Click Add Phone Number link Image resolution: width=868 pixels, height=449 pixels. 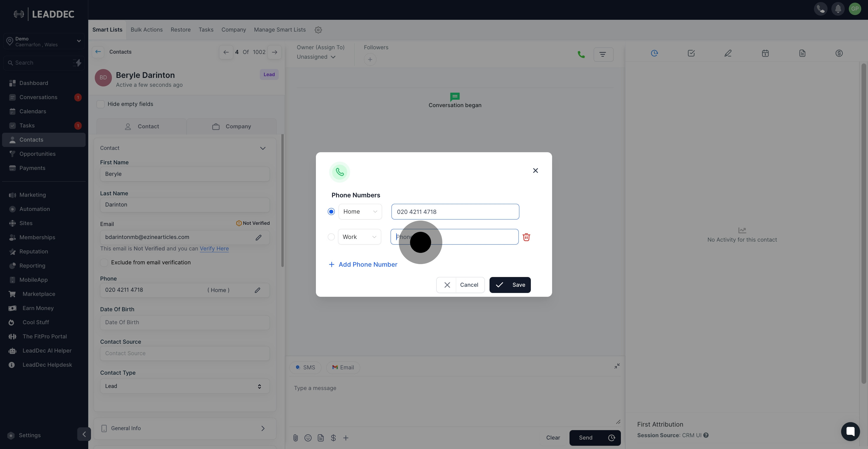[363, 265]
